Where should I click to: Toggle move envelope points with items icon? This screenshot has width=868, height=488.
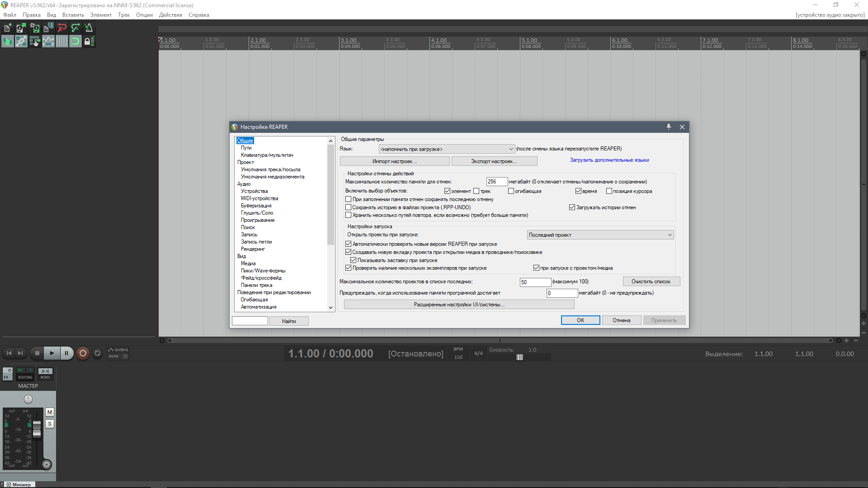coord(48,42)
